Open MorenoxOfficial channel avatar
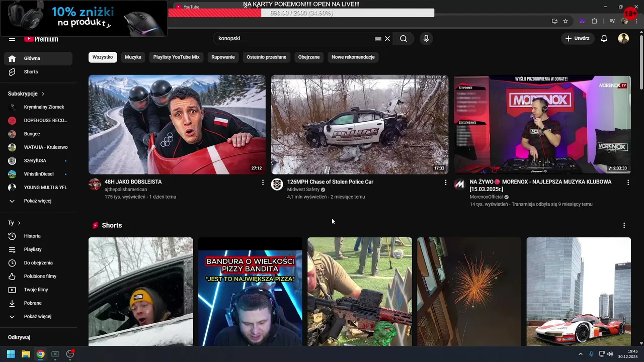 (x=460, y=185)
